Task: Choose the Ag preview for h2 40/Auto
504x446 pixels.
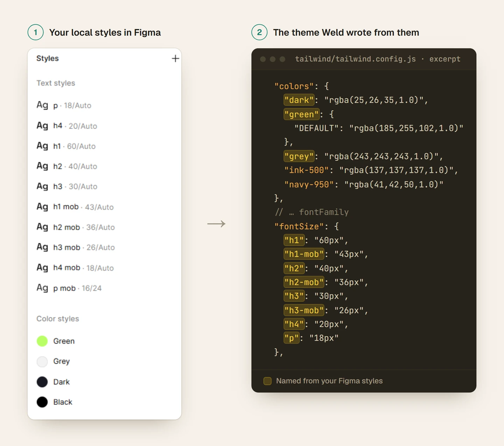Action: (42, 166)
